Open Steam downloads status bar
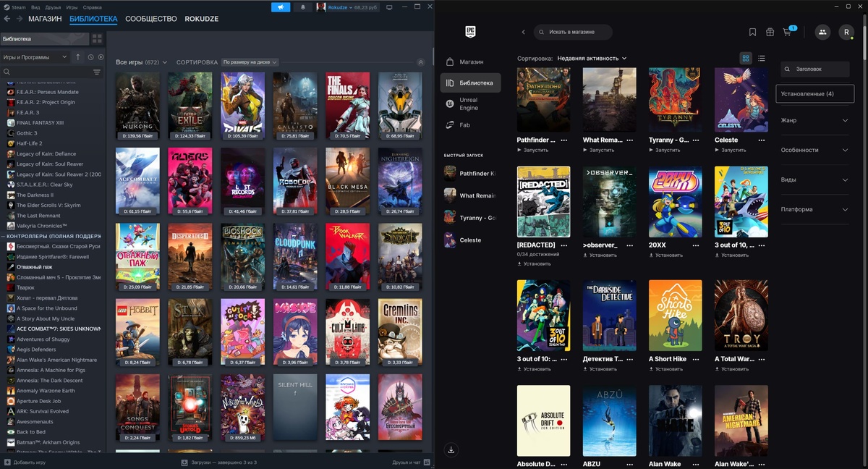This screenshot has width=868, height=469. [219, 462]
